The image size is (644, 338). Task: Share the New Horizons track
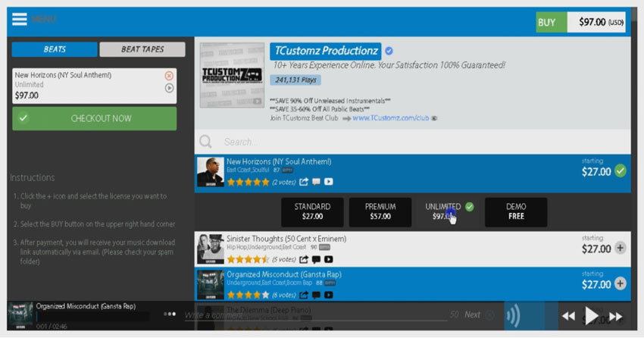tap(304, 182)
